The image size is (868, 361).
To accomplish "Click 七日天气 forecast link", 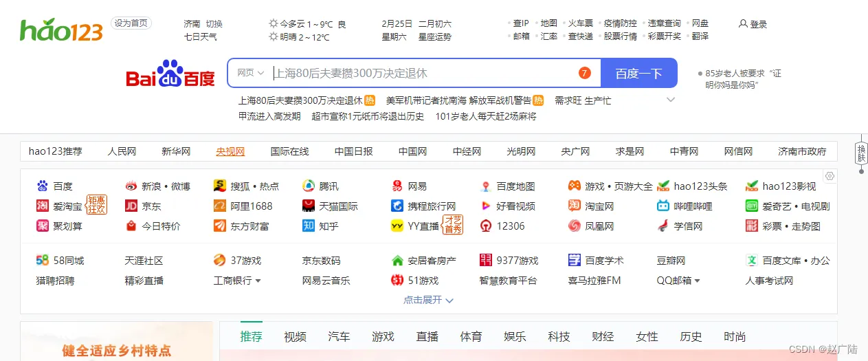I will 201,37.
